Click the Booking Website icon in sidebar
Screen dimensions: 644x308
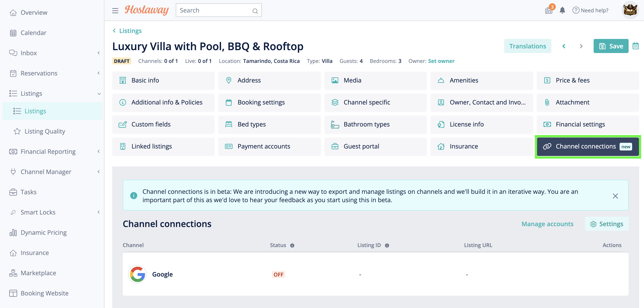tap(13, 293)
